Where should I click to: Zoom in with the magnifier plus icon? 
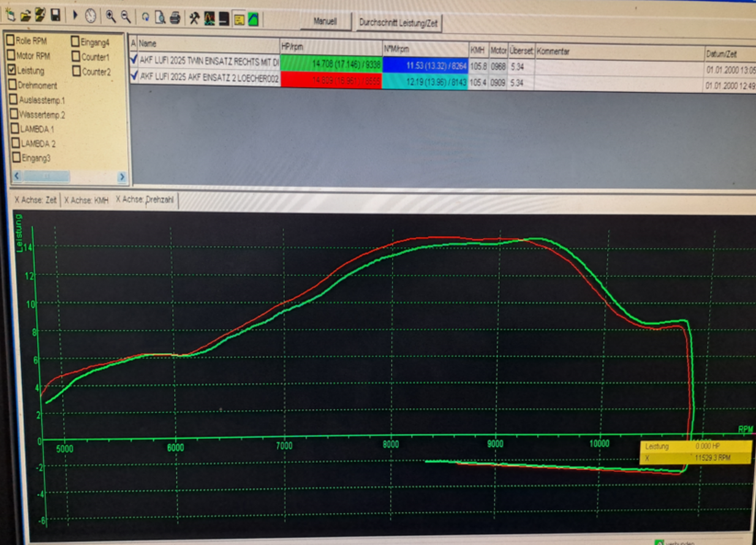click(111, 17)
